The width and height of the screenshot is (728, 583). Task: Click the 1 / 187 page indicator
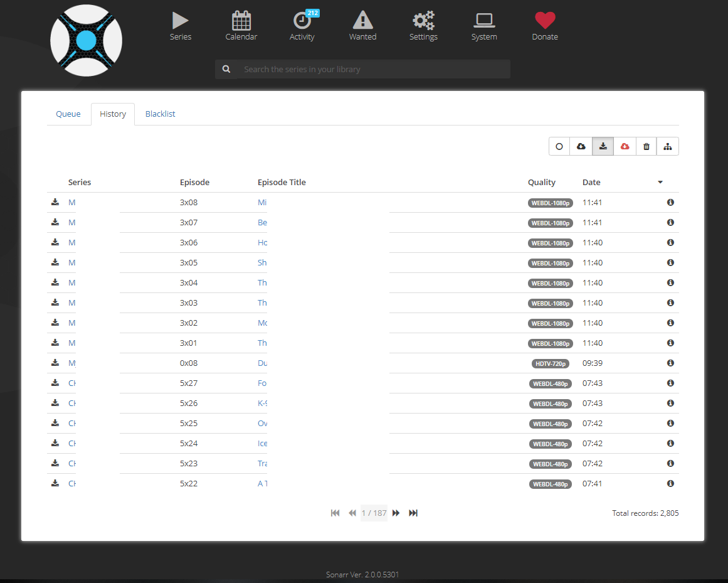374,513
